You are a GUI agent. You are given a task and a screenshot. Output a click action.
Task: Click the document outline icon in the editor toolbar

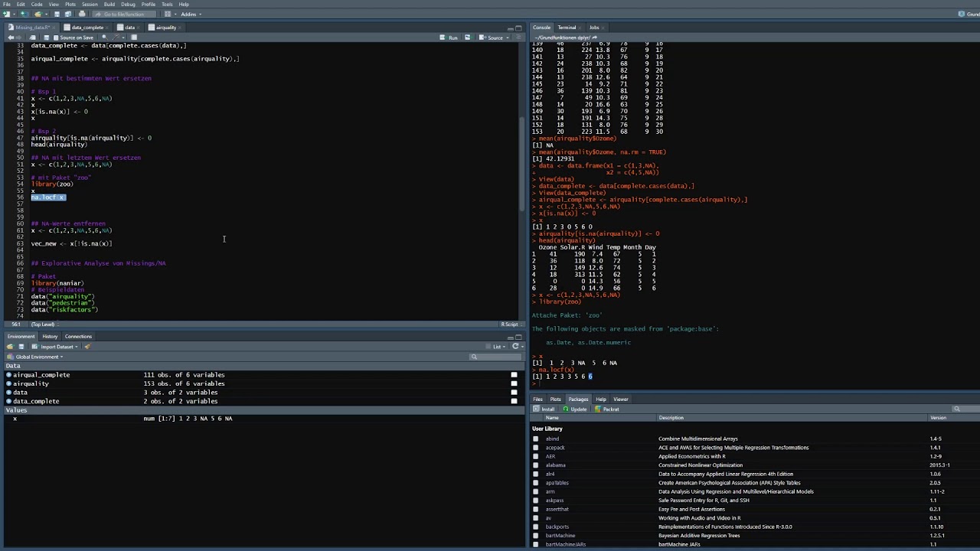pos(518,37)
